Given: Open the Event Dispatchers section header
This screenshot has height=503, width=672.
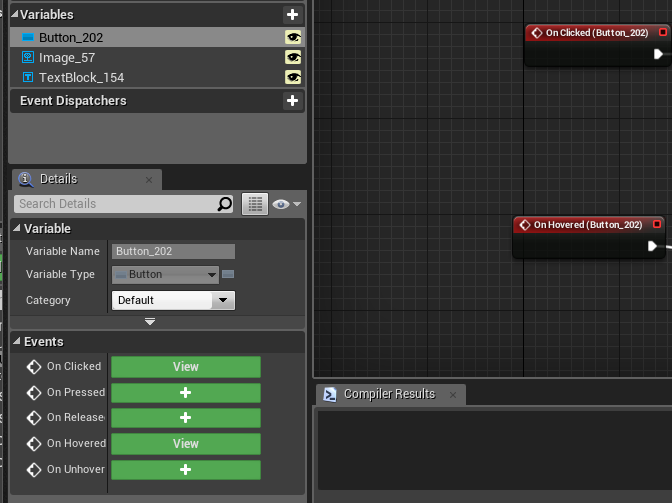Looking at the screenshot, I should pyautogui.click(x=157, y=101).
